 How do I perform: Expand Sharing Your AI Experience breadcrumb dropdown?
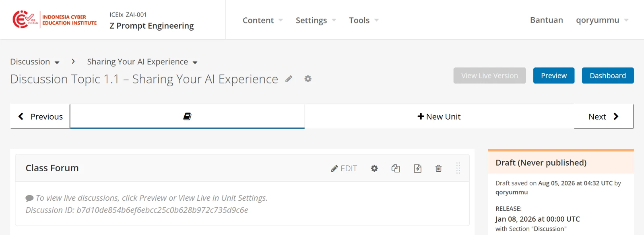click(142, 62)
